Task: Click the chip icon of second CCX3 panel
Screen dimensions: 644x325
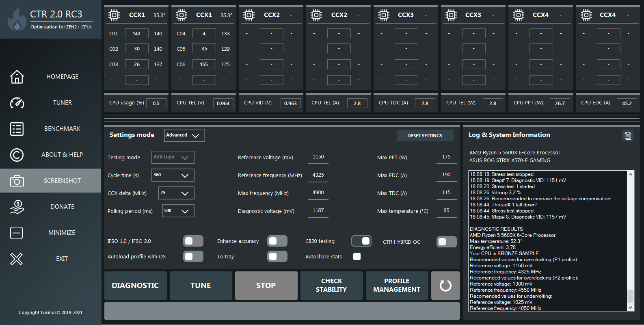Action: click(451, 15)
